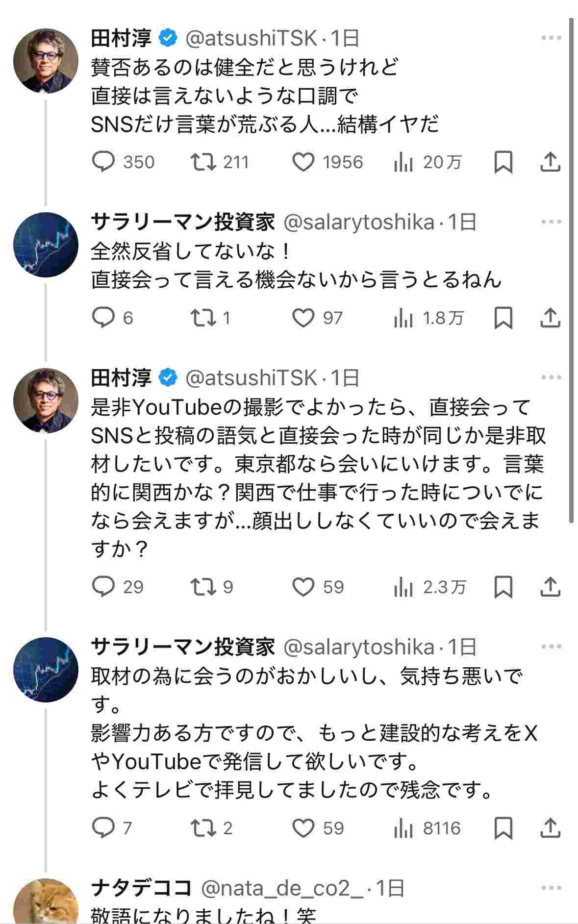Open @atsushiTSK handle on the first tweet

tap(251, 38)
